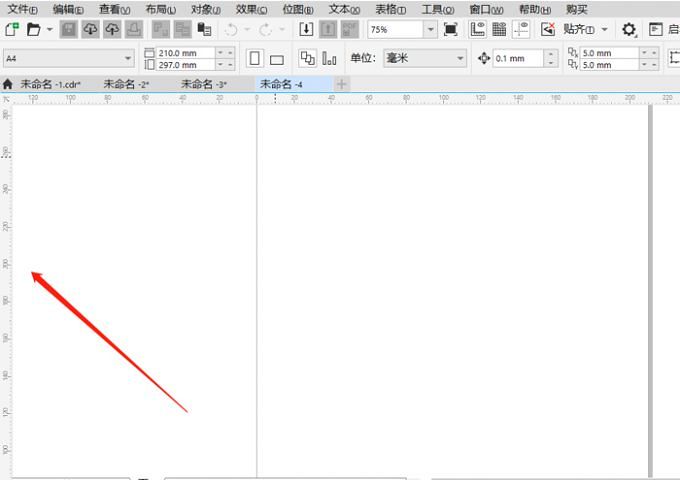
Task: Open the 表格 menu
Action: click(x=390, y=9)
